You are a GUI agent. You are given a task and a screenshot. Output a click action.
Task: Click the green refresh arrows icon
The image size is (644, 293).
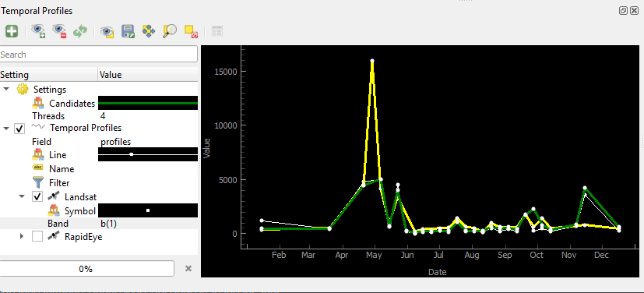(80, 31)
